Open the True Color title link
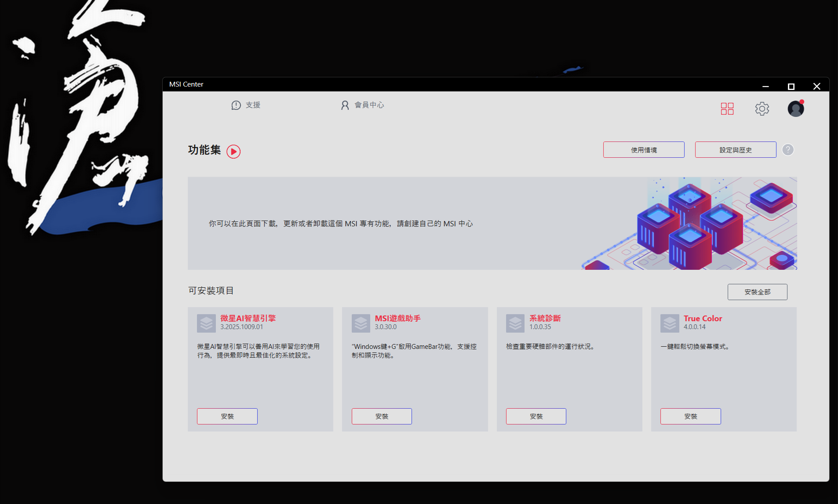This screenshot has width=838, height=504. 703,318
